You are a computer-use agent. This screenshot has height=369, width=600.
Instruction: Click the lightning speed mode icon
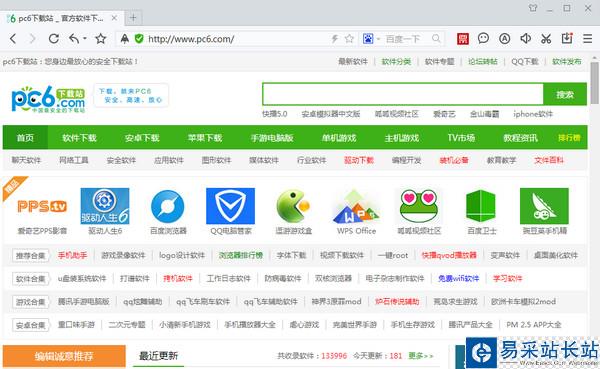[335, 39]
